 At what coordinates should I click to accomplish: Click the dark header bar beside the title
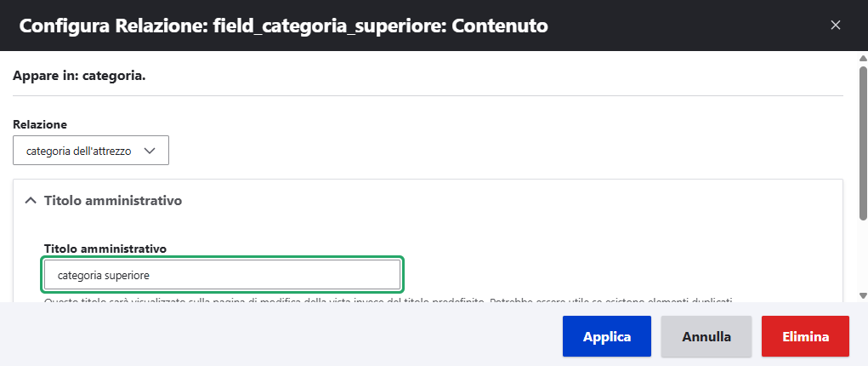coord(680,26)
